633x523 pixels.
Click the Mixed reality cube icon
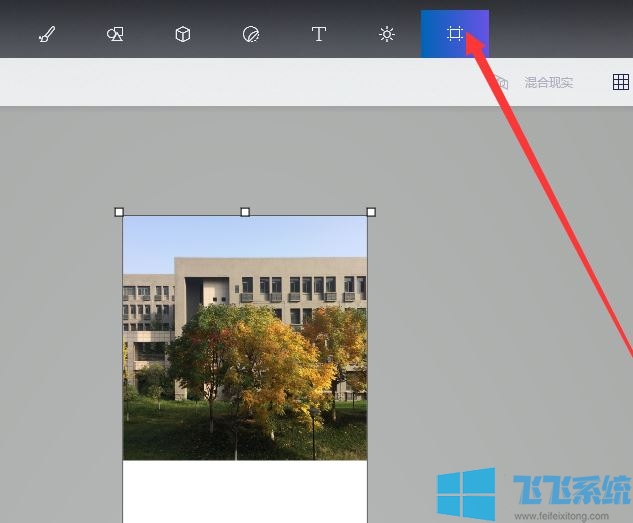(502, 82)
